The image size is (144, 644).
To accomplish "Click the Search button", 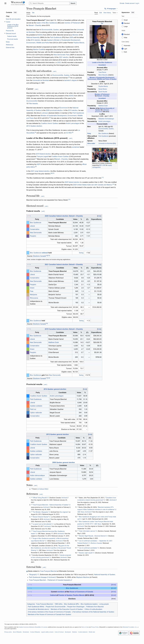I will click(73, 3).
